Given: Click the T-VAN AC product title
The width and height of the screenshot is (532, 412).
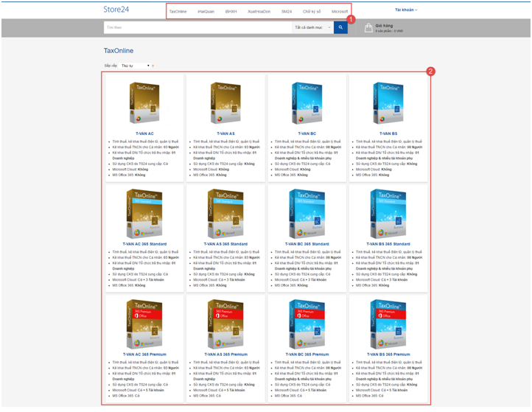Looking at the screenshot, I should tap(144, 133).
